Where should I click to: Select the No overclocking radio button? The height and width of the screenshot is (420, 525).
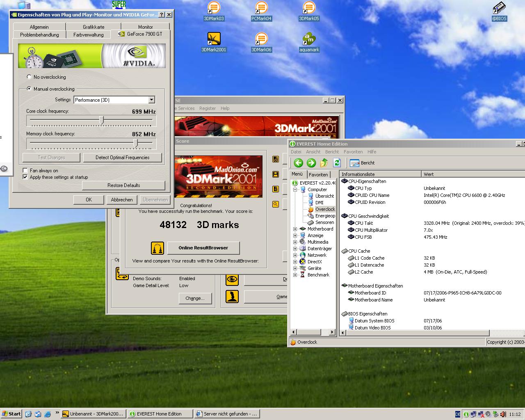point(29,77)
